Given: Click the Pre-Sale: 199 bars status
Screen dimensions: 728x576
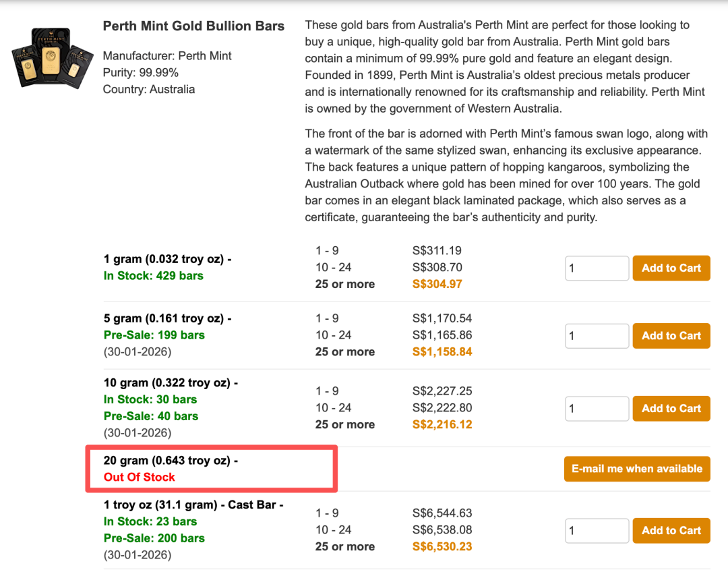Looking at the screenshot, I should pos(154,335).
